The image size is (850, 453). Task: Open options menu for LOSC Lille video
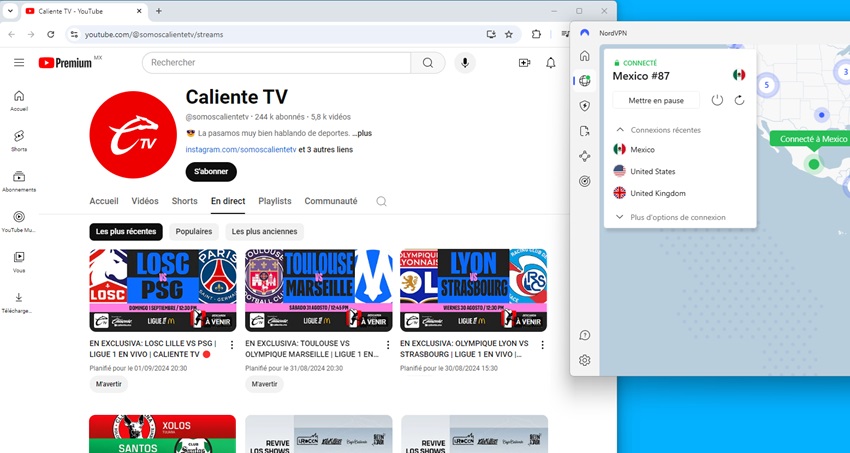tap(232, 345)
